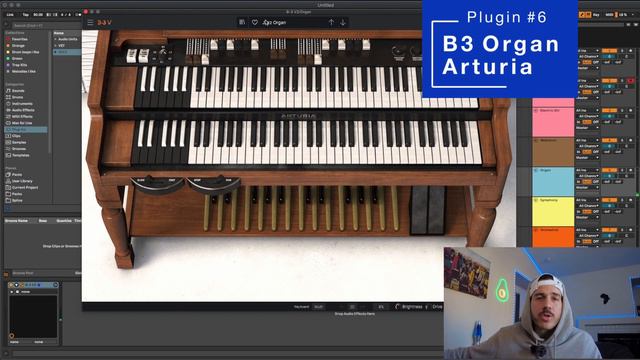Open Symphony track All Ins dropdown
This screenshot has height=360, width=640.
pos(587,200)
